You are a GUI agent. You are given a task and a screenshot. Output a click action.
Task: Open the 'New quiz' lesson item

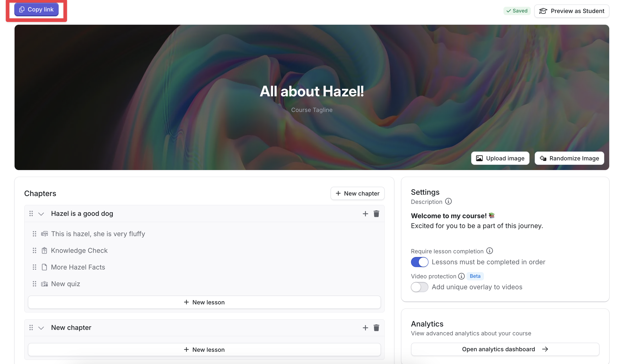click(x=65, y=284)
